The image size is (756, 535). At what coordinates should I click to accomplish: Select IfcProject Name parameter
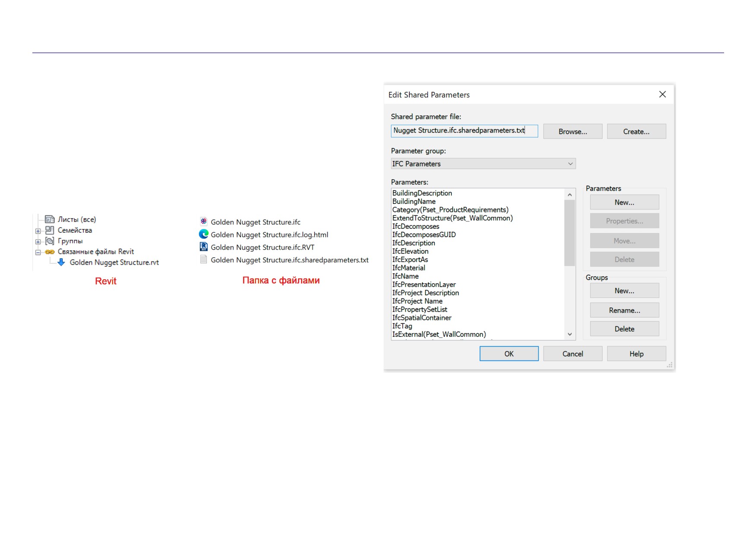(x=417, y=301)
